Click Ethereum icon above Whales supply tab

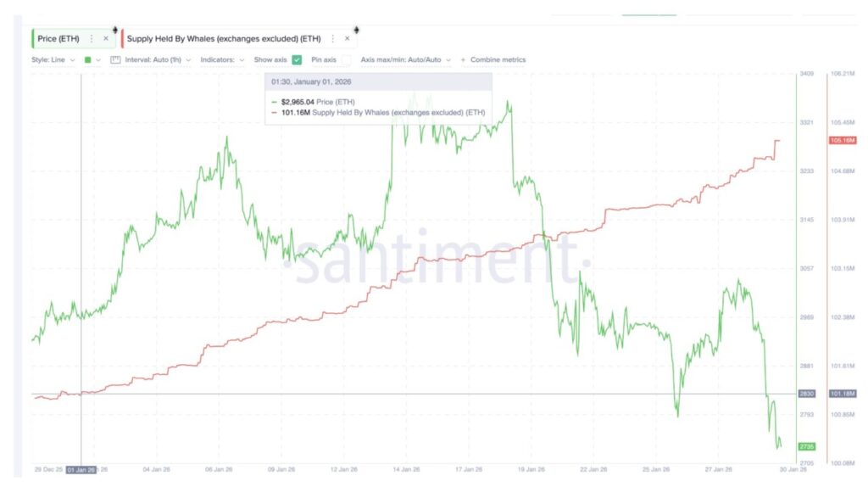[x=356, y=28]
